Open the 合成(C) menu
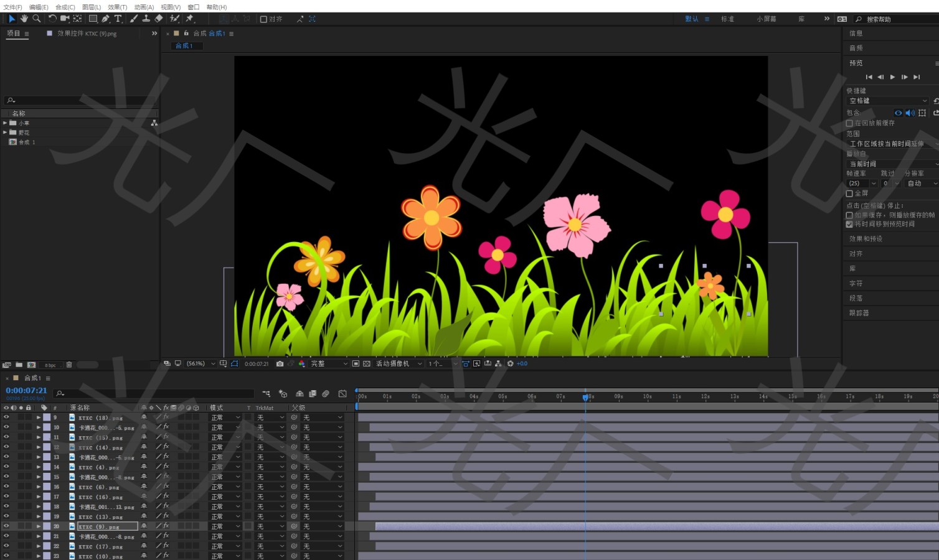The height and width of the screenshot is (560, 939). click(x=65, y=7)
